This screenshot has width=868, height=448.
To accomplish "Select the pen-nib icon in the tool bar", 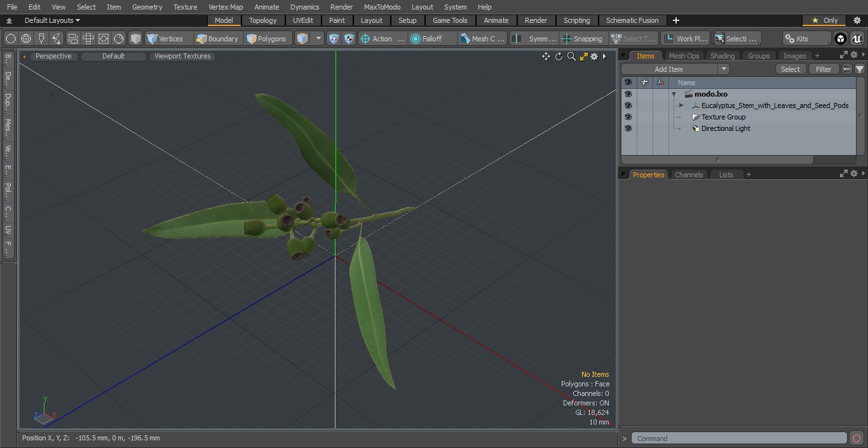I will click(x=41, y=39).
